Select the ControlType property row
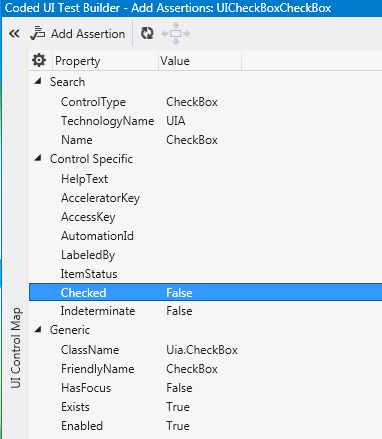 click(x=205, y=102)
